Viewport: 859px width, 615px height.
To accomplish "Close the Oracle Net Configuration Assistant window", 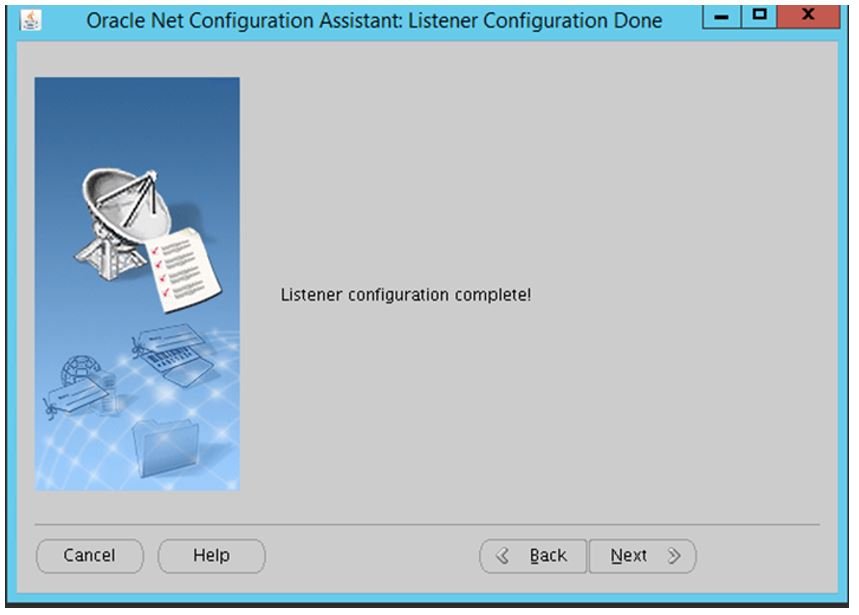I will coord(808,16).
